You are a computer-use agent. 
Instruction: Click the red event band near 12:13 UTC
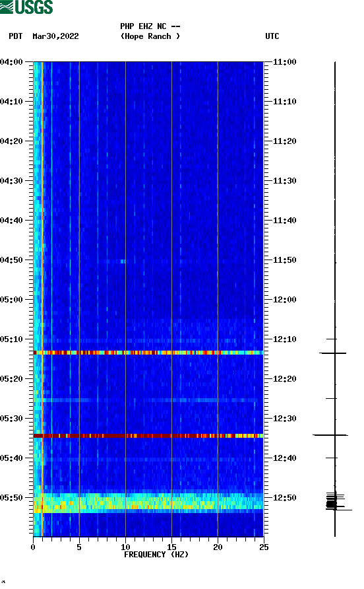tap(148, 353)
